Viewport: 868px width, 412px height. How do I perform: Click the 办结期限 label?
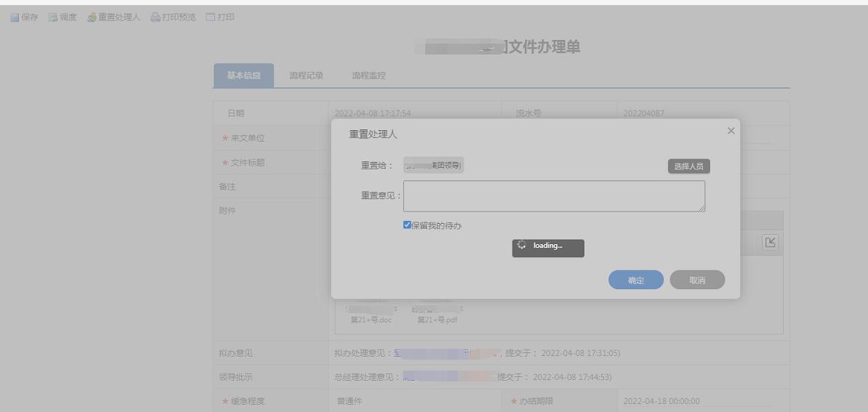[536, 401]
